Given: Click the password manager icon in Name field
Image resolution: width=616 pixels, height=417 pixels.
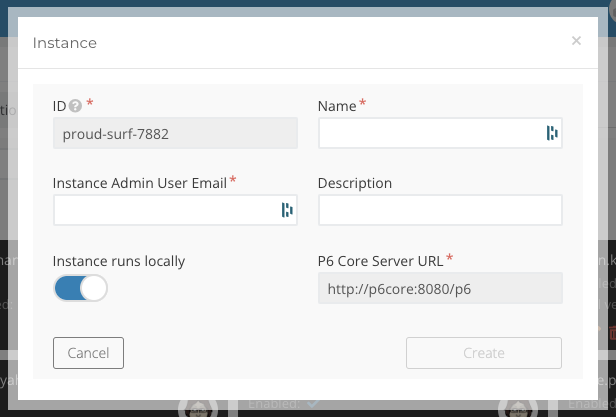Looking at the screenshot, I should (x=552, y=133).
